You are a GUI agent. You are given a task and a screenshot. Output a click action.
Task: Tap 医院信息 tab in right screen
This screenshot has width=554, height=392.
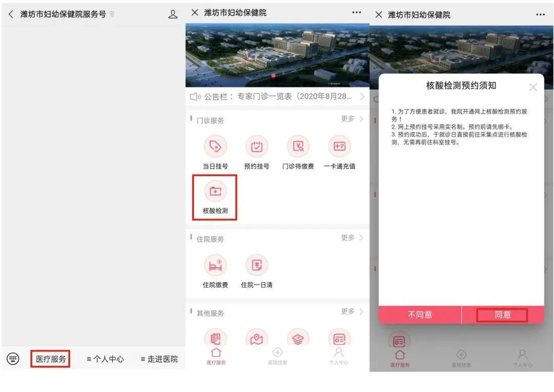click(x=461, y=359)
